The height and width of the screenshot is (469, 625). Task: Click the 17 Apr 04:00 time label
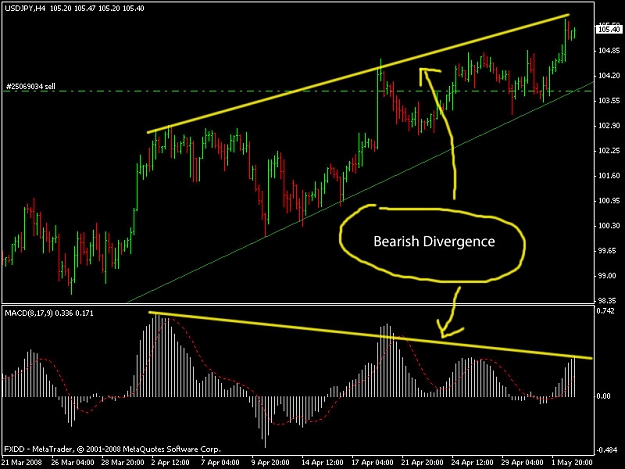[372, 463]
